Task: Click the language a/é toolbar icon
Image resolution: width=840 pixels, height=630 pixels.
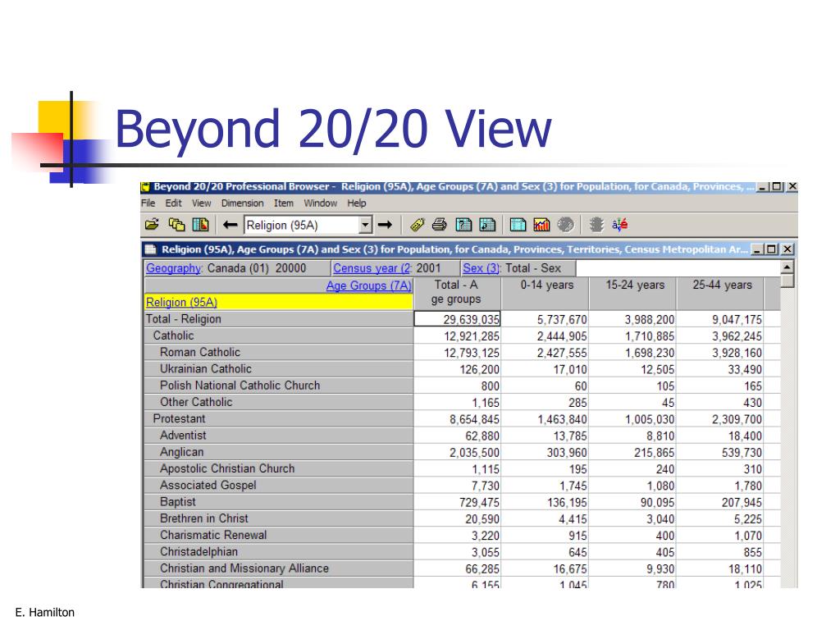Action: coord(620,225)
